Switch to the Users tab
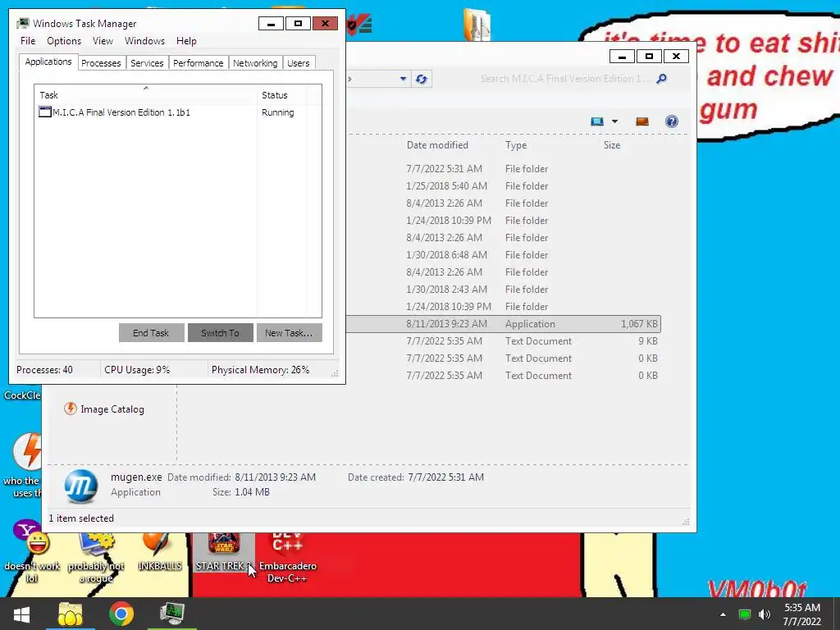The width and height of the screenshot is (840, 630). point(299,63)
